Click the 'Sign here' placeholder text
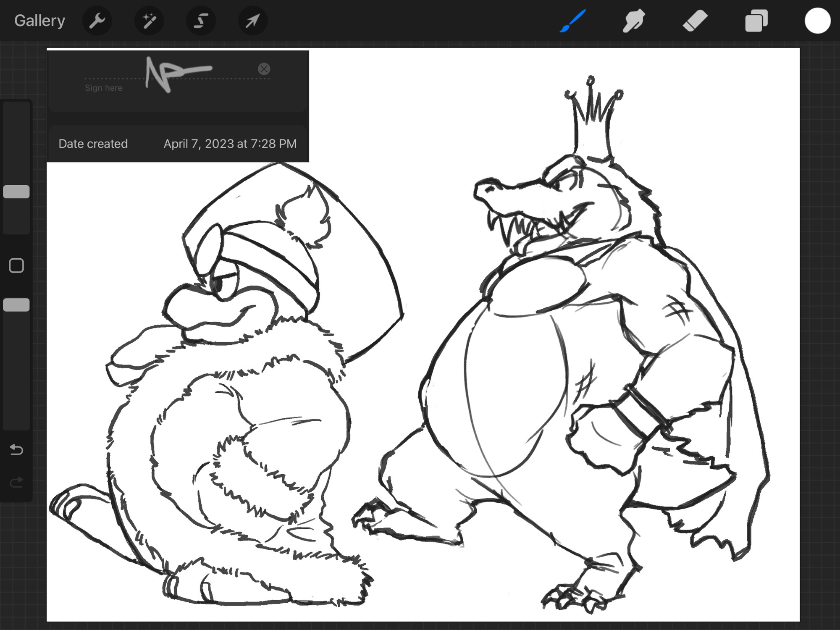Screen dimensions: 840x630 pos(103,88)
